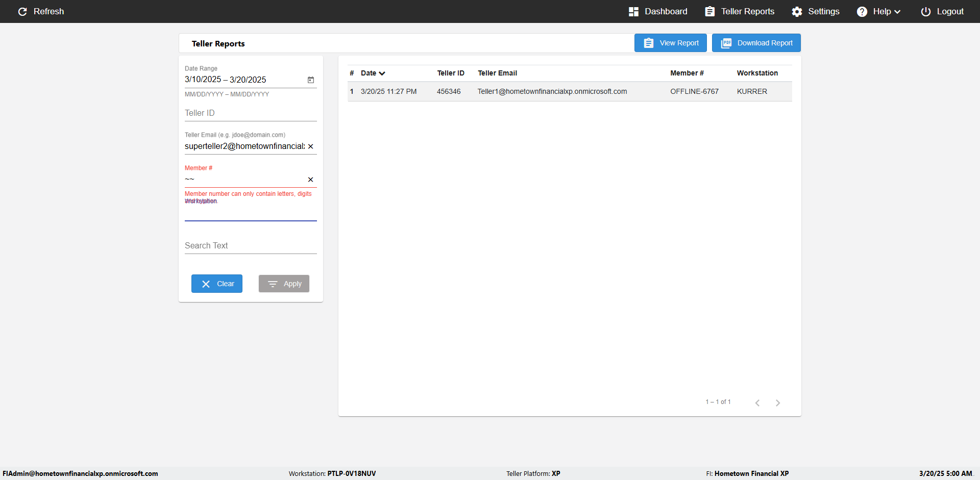Click the member number validation error message

click(x=248, y=197)
